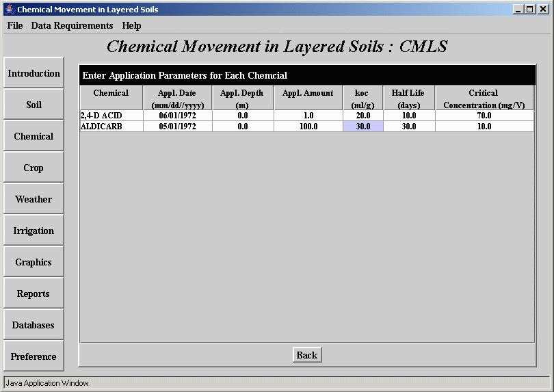Edit the 1.0 application amount cell

coord(308,116)
